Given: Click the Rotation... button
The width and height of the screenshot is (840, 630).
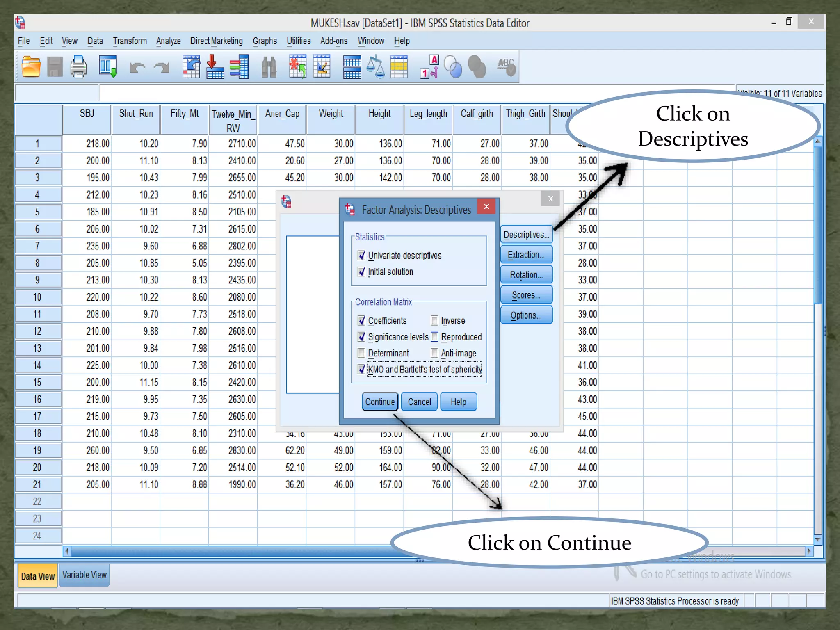Looking at the screenshot, I should click(x=527, y=275).
